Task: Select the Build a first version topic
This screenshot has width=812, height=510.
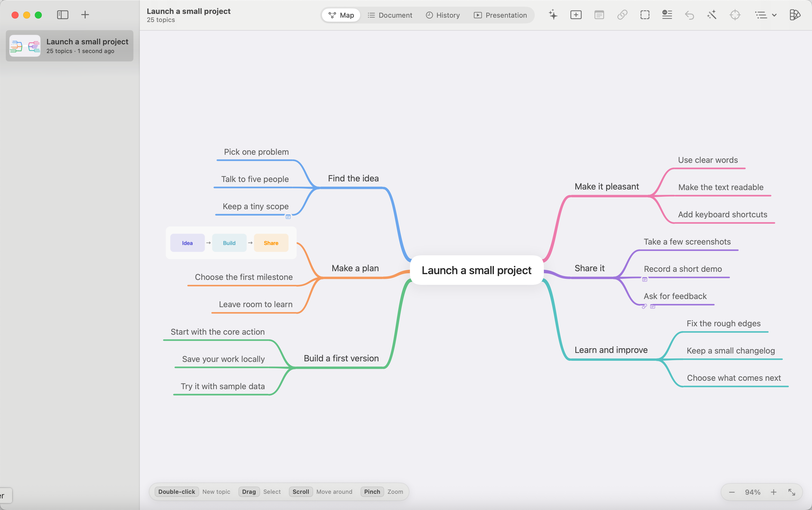Action: point(341,358)
